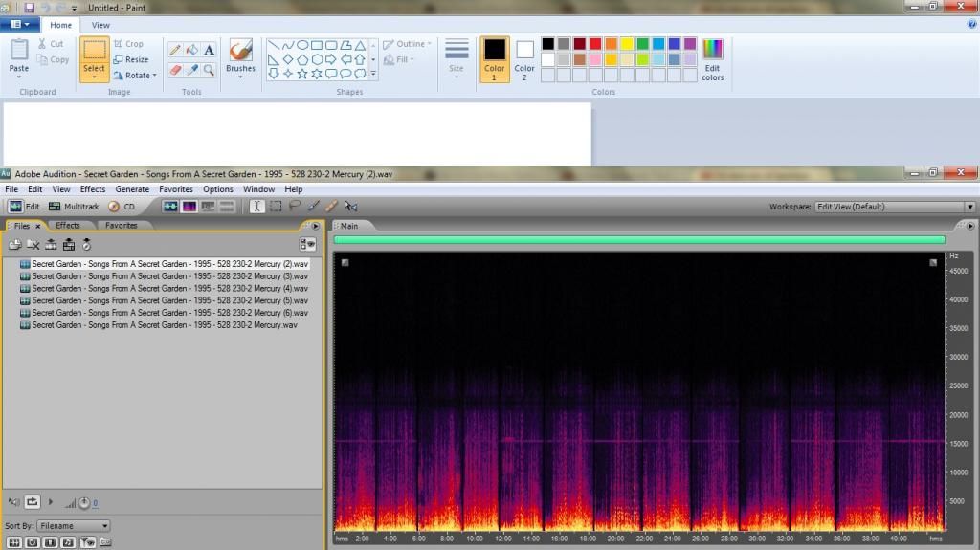This screenshot has width=980, height=550.
Task: Open Generate menu in Audition
Action: [x=132, y=189]
